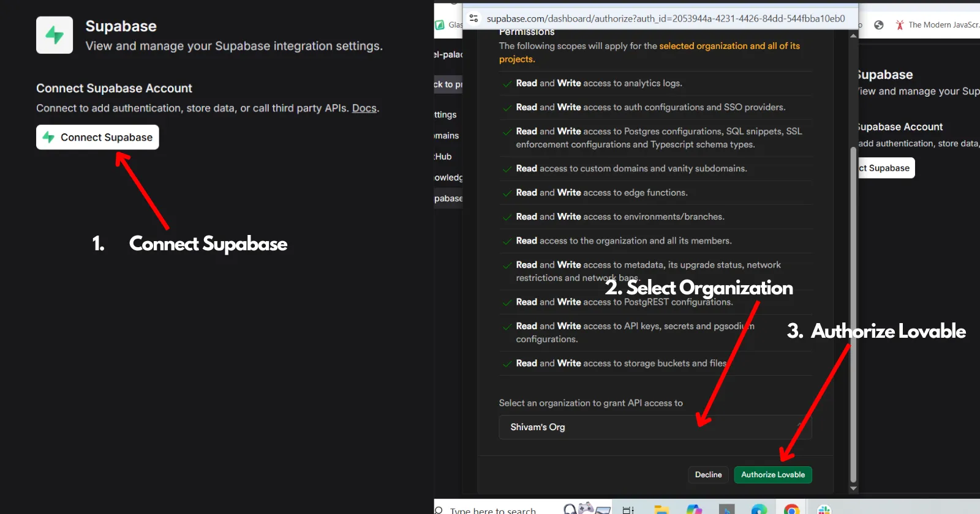
Task: Click the site info icon in address bar
Action: pos(473,18)
